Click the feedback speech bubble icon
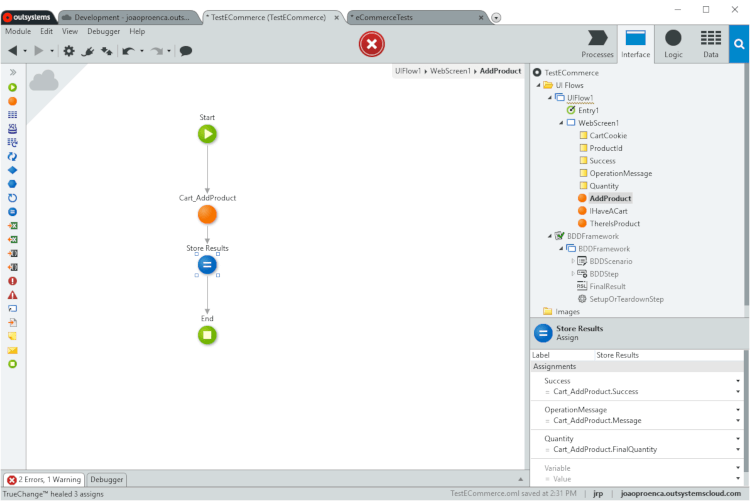This screenshot has width=750, height=501. point(186,51)
